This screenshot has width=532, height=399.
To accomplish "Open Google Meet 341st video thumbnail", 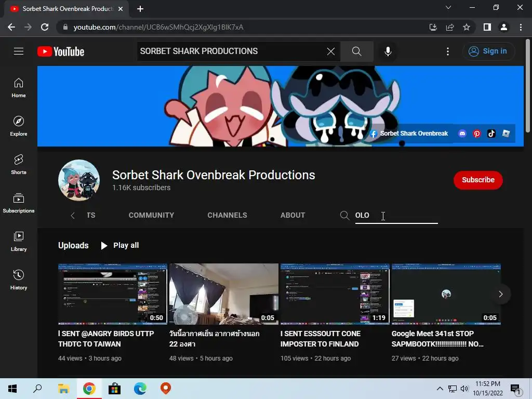I will (x=446, y=294).
